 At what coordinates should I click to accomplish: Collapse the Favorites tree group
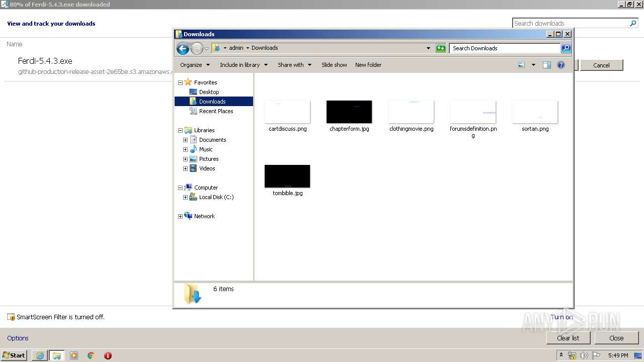[180, 82]
